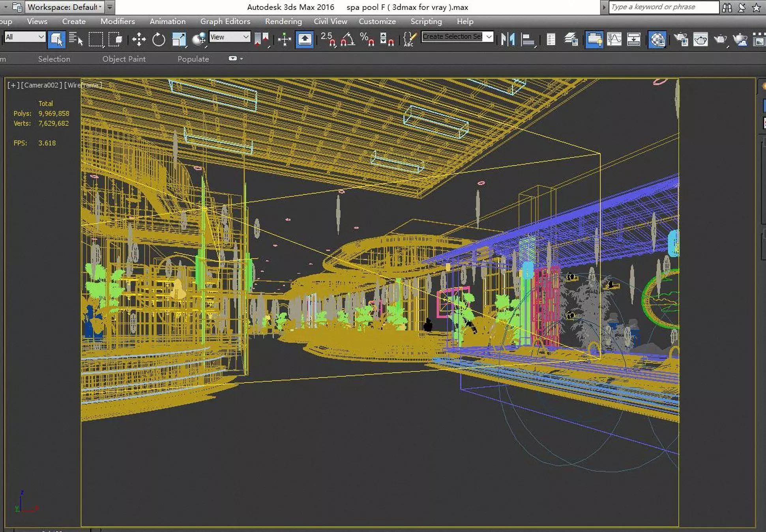The width and height of the screenshot is (766, 532).
Task: Open Render Setup teapot icon
Action: (x=681, y=39)
